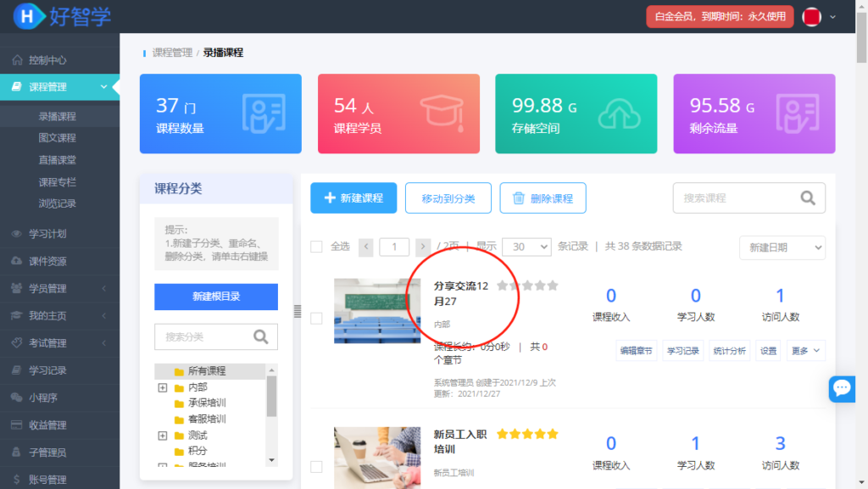Click the page scrollbar thumb
Screen dimensions: 868x489
coord(861,37)
